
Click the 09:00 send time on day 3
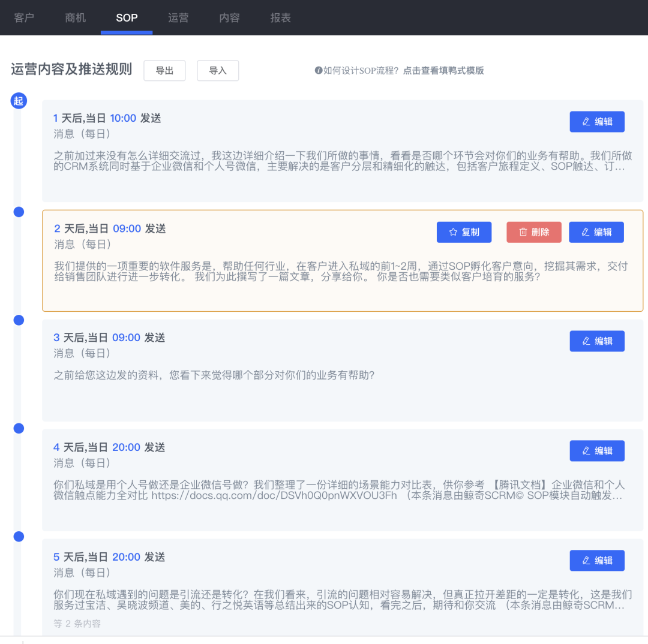[126, 338]
